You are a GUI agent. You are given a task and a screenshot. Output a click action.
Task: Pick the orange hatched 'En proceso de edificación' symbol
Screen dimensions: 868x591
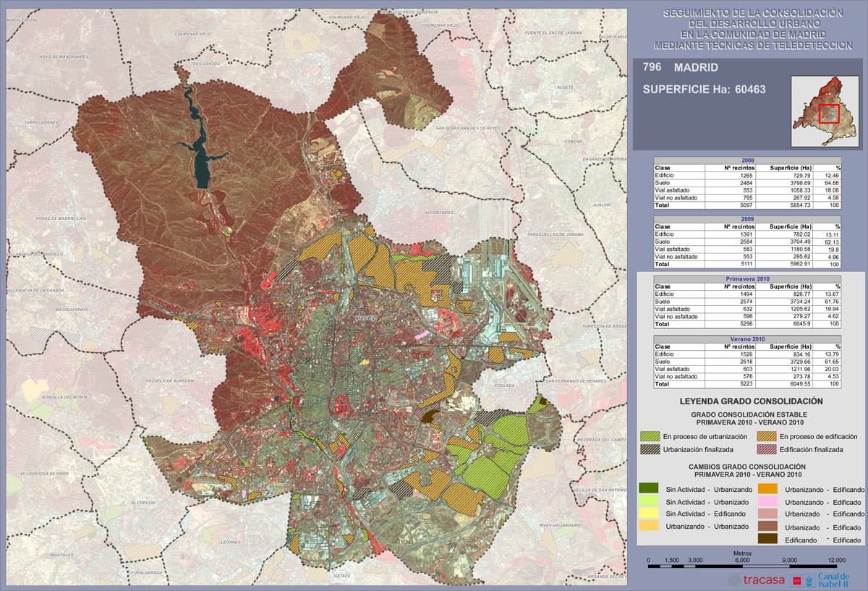click(766, 437)
